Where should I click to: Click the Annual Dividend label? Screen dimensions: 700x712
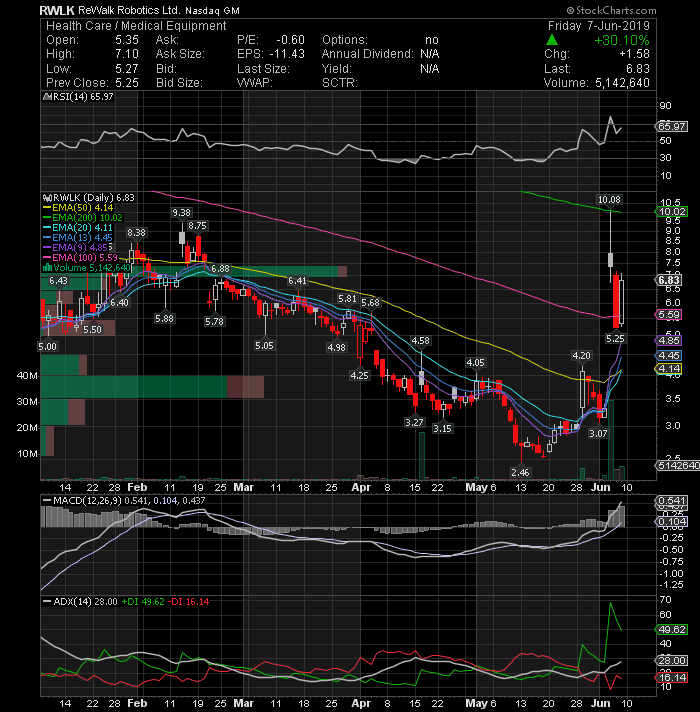367,54
